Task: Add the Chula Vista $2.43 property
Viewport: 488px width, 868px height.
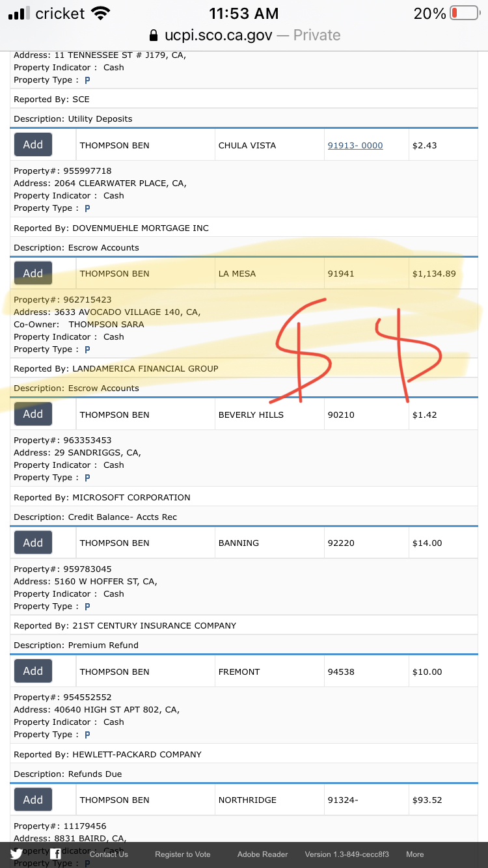Action: [33, 144]
